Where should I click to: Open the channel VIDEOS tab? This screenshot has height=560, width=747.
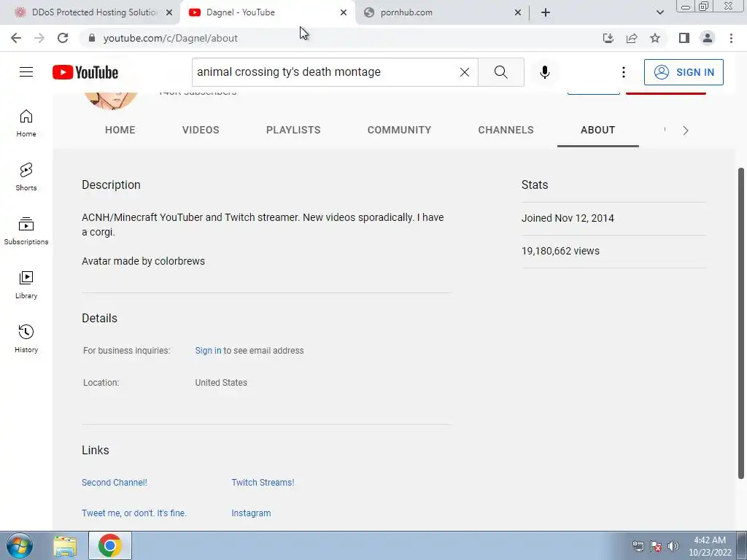201,130
